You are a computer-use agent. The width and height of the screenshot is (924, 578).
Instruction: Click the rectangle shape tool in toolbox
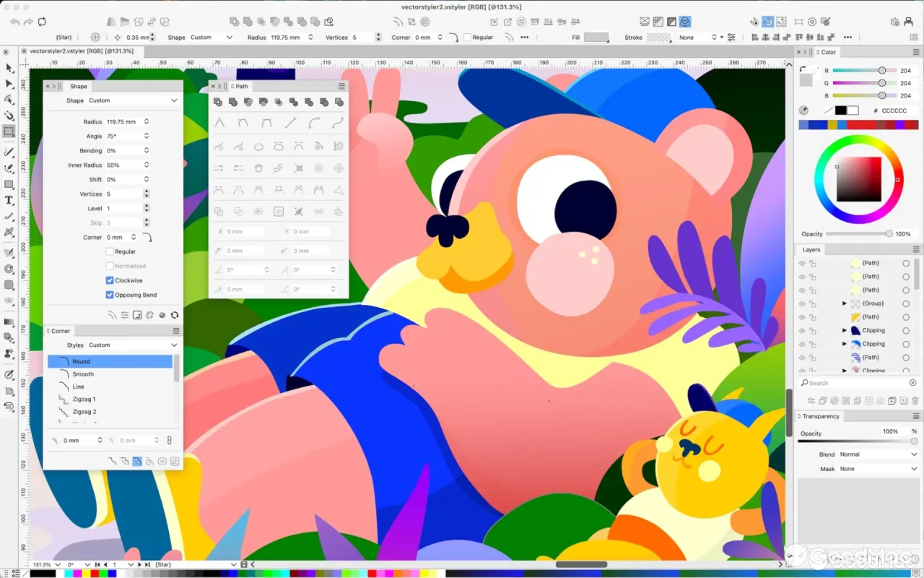tap(9, 184)
